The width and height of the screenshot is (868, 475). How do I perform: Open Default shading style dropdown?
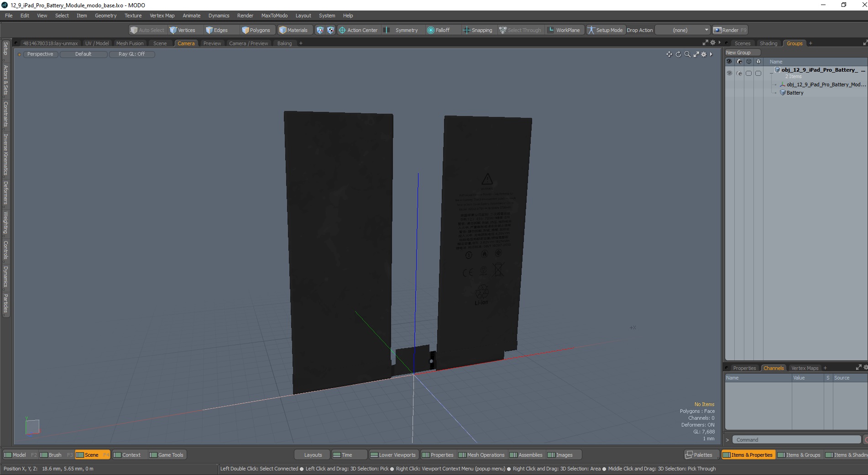coord(83,54)
